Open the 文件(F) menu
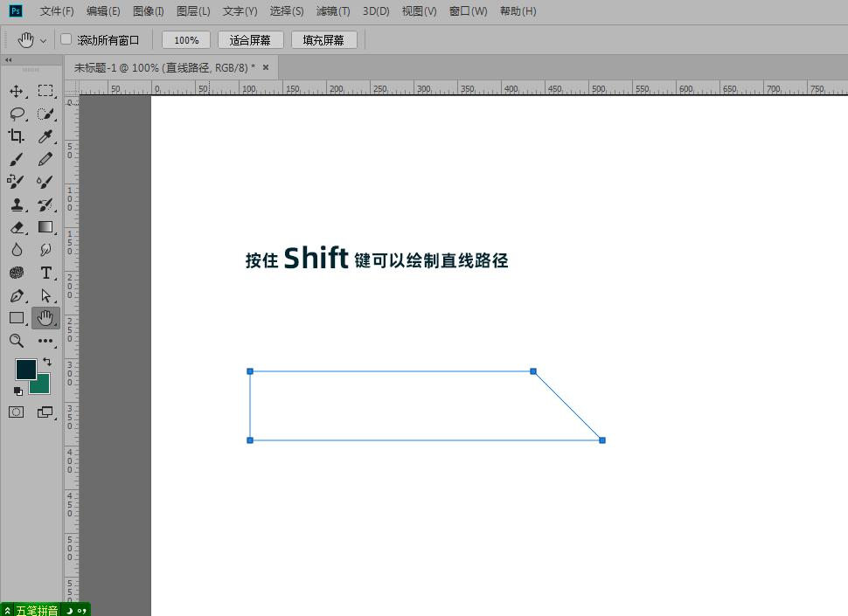The width and height of the screenshot is (848, 616). coord(57,10)
